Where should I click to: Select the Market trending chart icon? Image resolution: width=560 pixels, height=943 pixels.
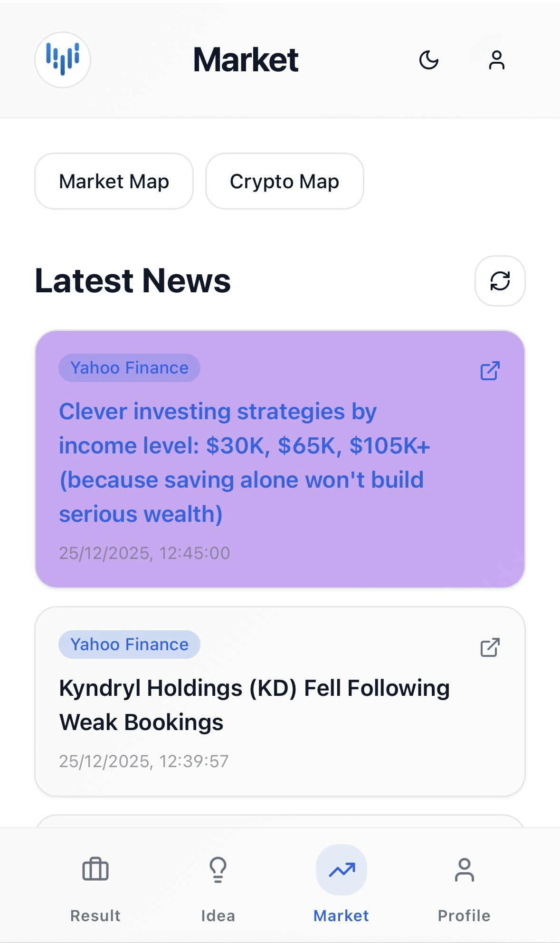(x=341, y=869)
